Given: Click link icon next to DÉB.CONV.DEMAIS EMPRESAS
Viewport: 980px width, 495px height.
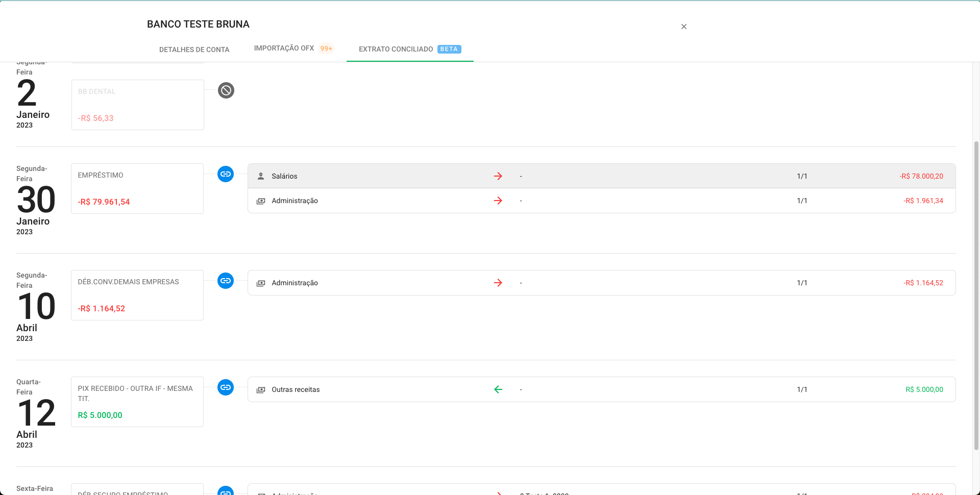Looking at the screenshot, I should coord(226,281).
